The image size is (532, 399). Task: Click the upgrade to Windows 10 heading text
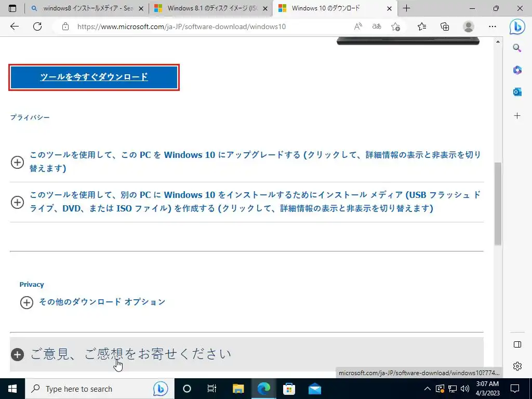[255, 162]
